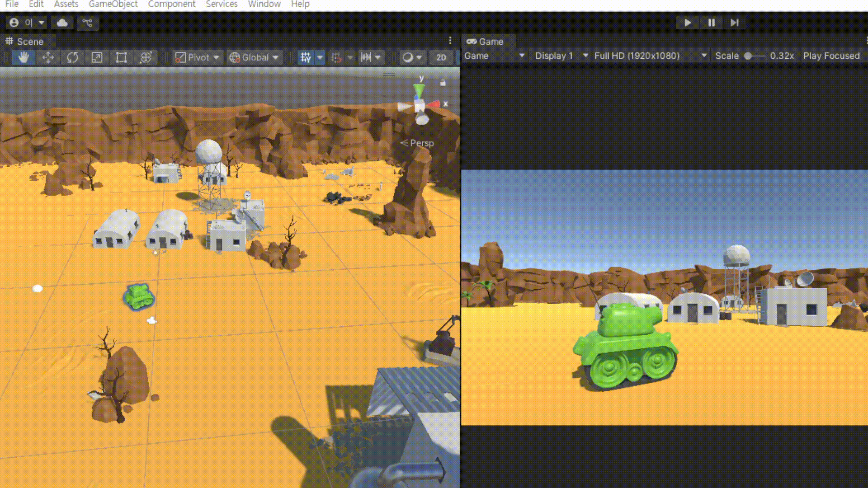
Task: Toggle 2D scene view mode
Action: click(x=441, y=57)
